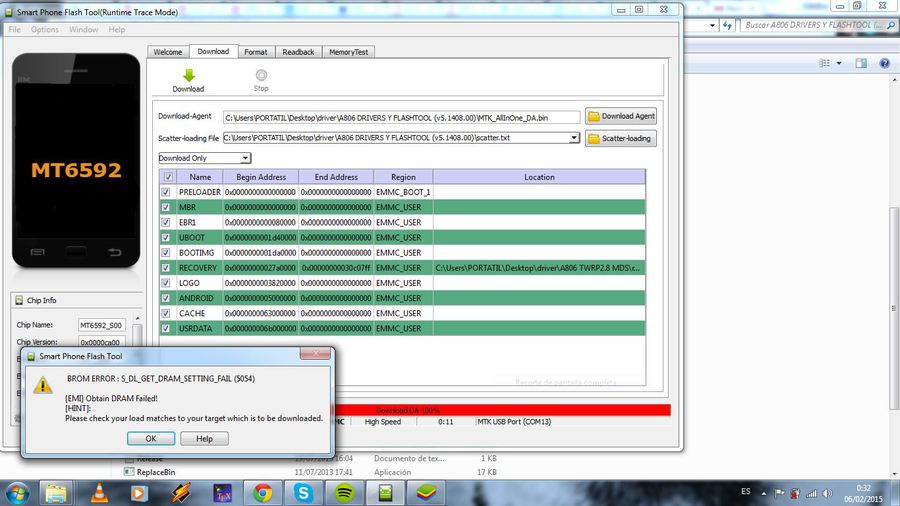
Task: Switch to the Format tab
Action: coord(255,52)
